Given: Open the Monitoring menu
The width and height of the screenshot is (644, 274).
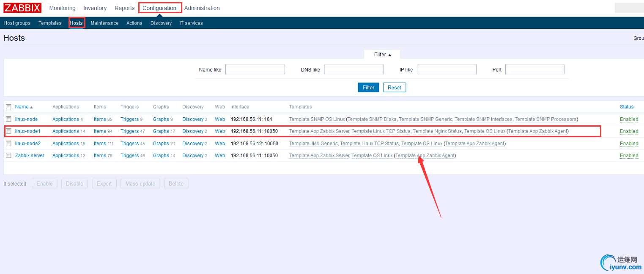Looking at the screenshot, I should pos(62,8).
